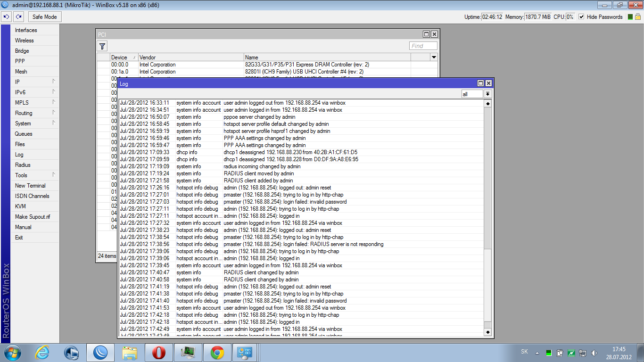
Task: Open the Manual menu item
Action: click(35, 227)
